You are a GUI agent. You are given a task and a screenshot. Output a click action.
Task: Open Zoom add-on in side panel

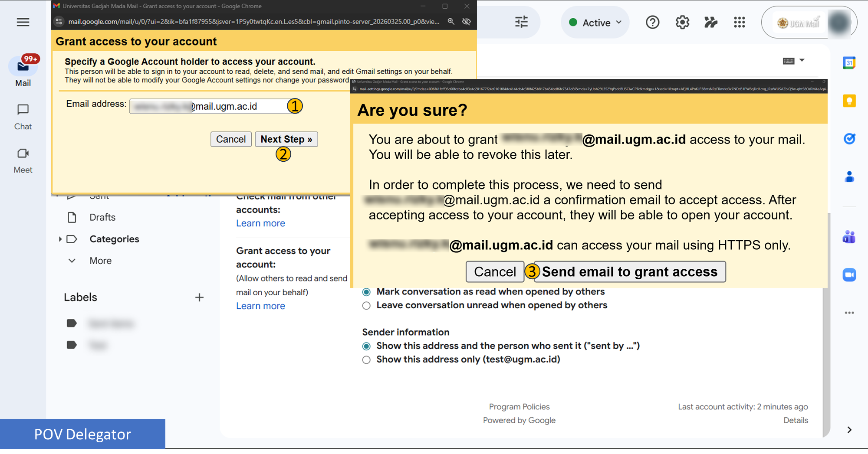[x=849, y=275]
